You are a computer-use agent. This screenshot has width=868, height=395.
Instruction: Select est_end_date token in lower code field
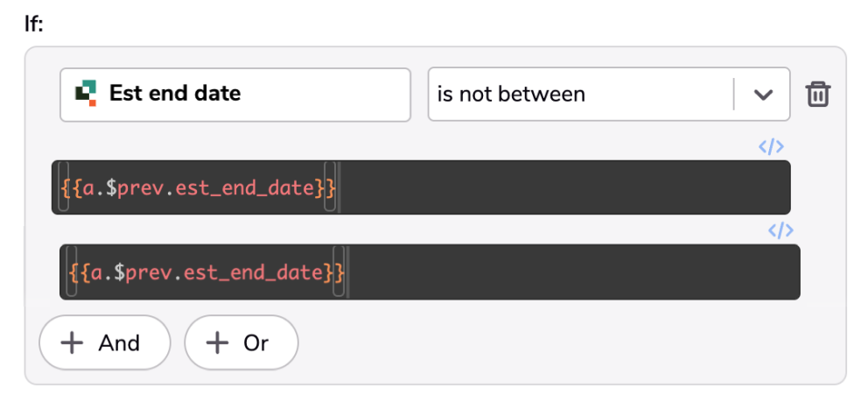point(254,272)
